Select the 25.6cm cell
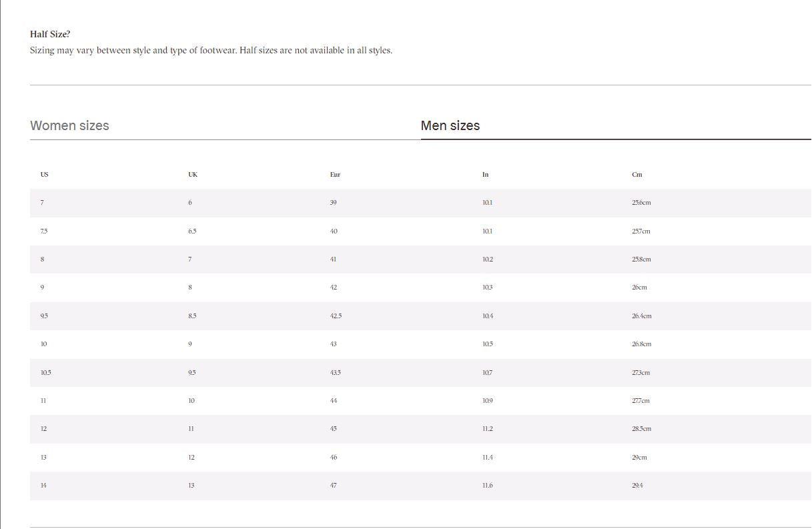The width and height of the screenshot is (812, 529). point(641,203)
